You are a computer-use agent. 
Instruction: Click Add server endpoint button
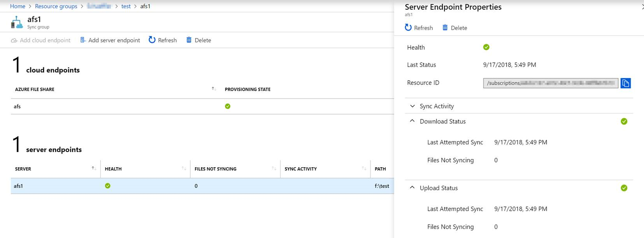[110, 40]
